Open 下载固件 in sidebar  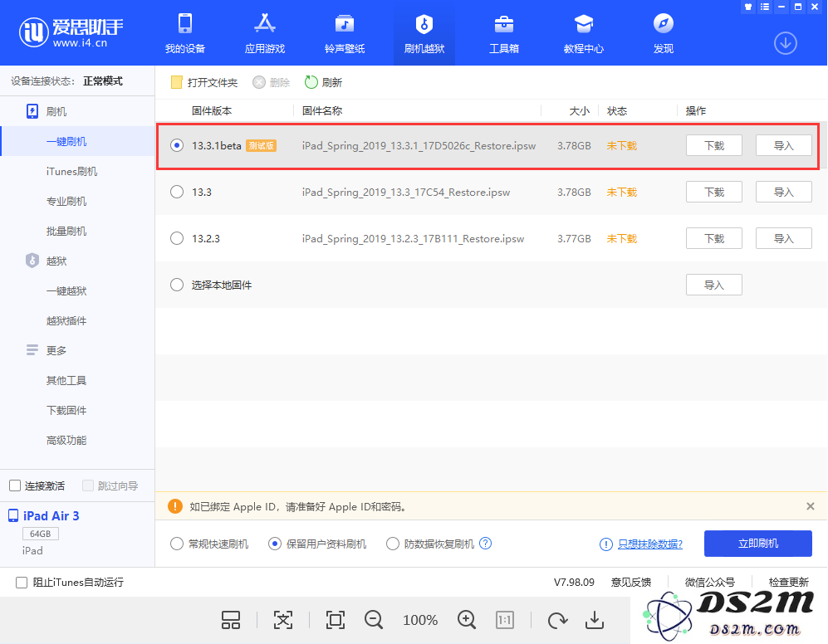pos(66,410)
